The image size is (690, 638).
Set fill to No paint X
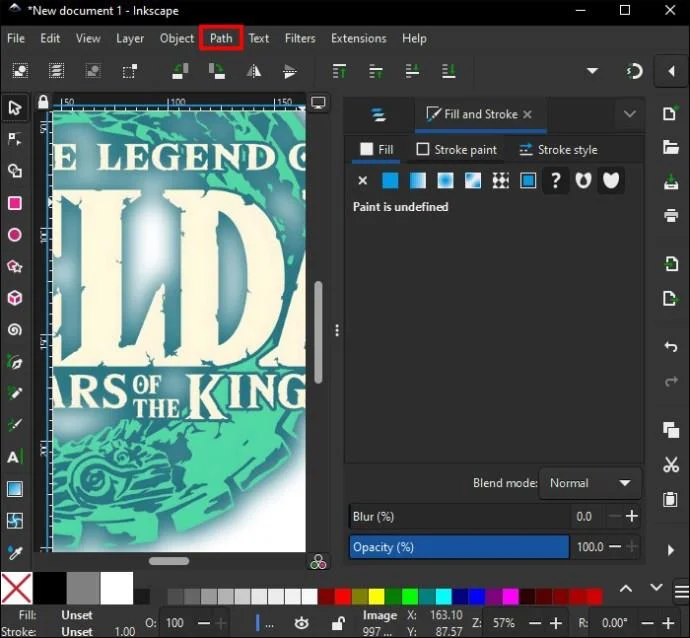[x=363, y=180]
